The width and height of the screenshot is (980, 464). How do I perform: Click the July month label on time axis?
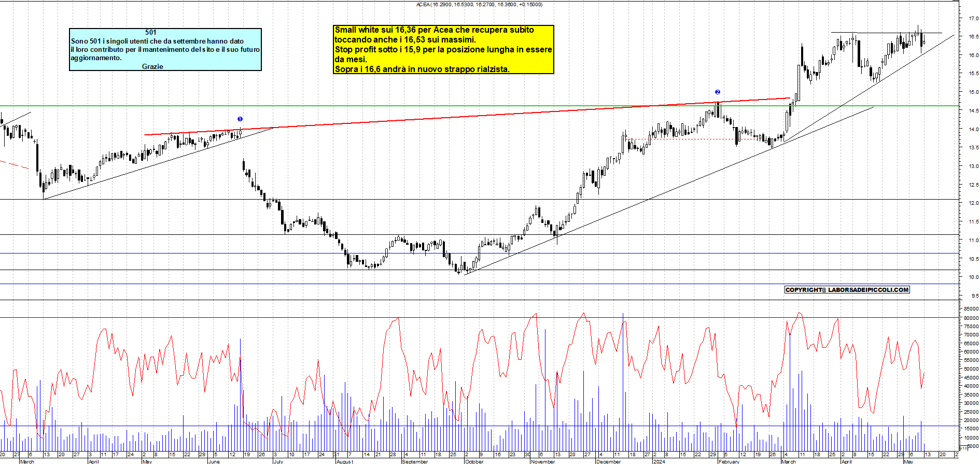coord(278,461)
